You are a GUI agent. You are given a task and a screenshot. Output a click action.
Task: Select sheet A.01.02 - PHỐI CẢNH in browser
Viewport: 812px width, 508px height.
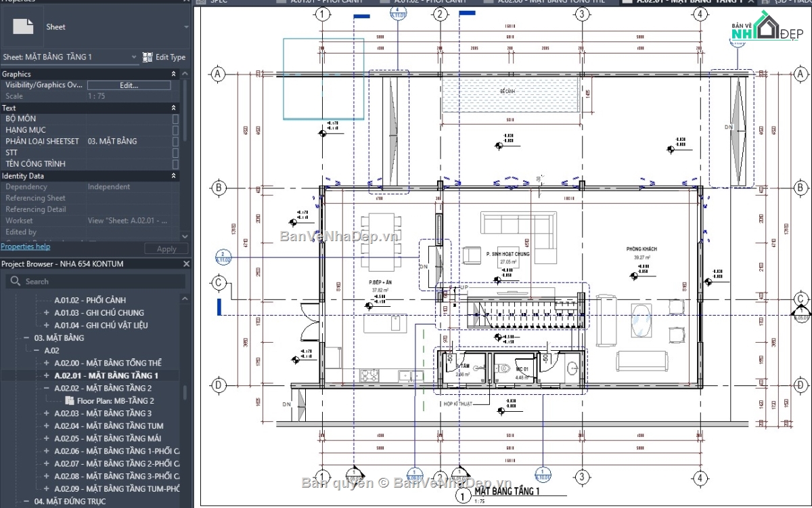pyautogui.click(x=90, y=300)
